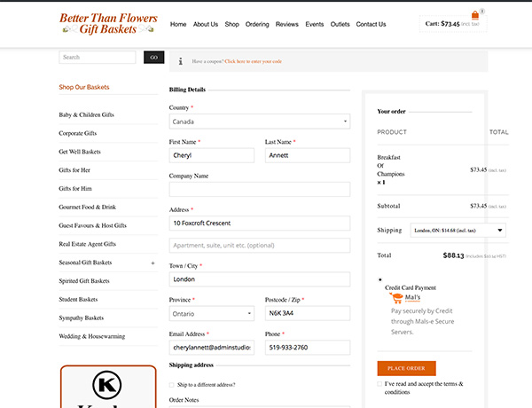Go to the Contact Us page
The height and width of the screenshot is (408, 532).
point(371,24)
